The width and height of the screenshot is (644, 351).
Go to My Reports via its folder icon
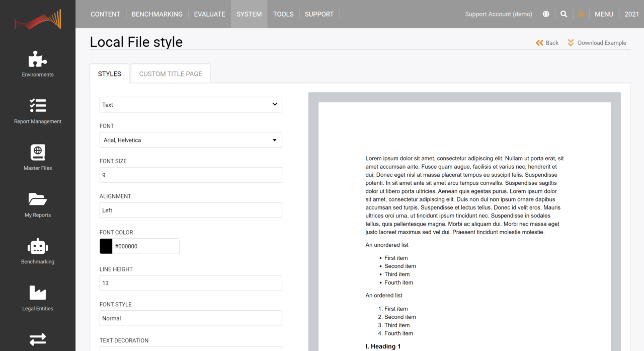pyautogui.click(x=37, y=200)
